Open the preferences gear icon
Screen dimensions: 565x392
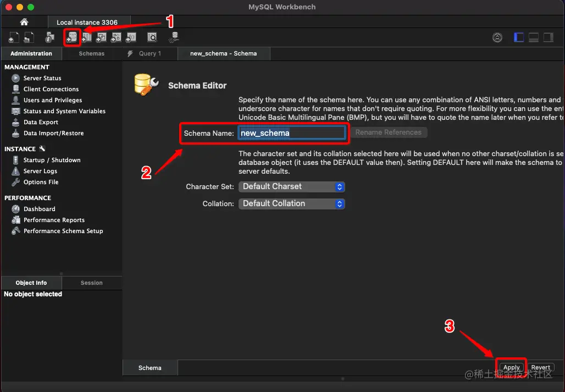click(x=497, y=37)
